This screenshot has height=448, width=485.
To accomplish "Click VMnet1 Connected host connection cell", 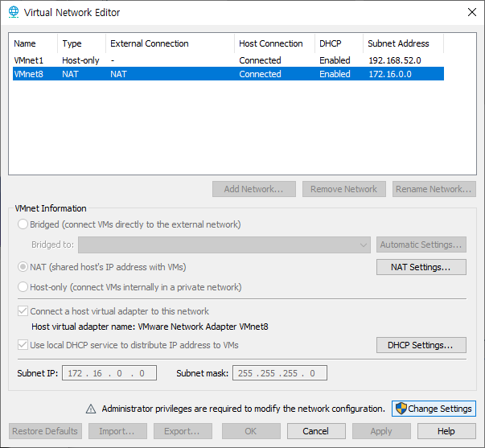I will click(x=260, y=60).
